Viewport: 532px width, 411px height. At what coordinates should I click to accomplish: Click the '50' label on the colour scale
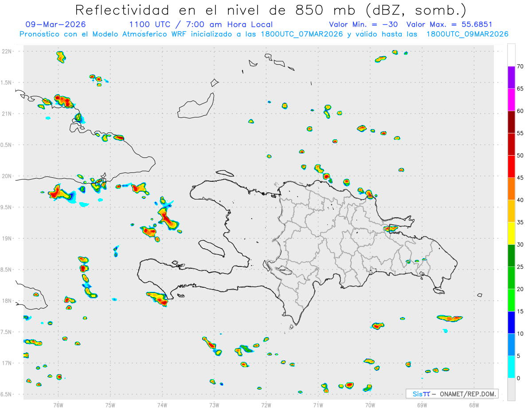point(520,156)
